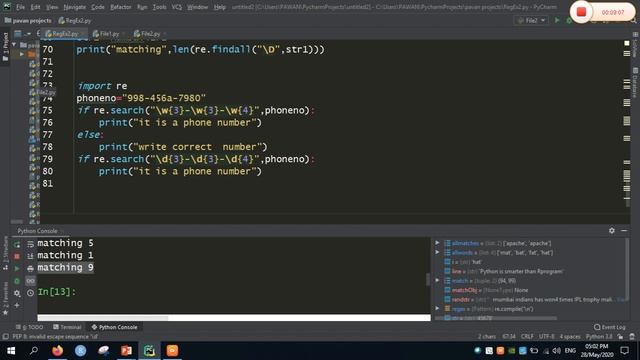This screenshot has height=360, width=640.
Task: Open the TODO tool window
Action: (29, 327)
